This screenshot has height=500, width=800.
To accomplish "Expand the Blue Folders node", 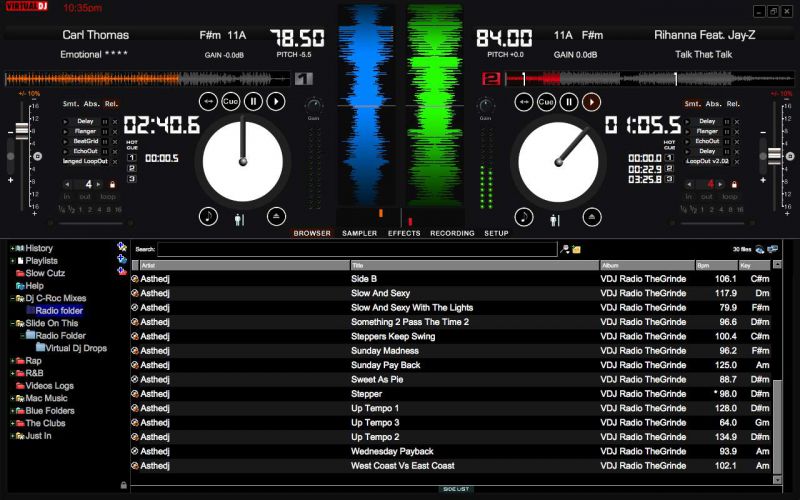I will pos(12,411).
